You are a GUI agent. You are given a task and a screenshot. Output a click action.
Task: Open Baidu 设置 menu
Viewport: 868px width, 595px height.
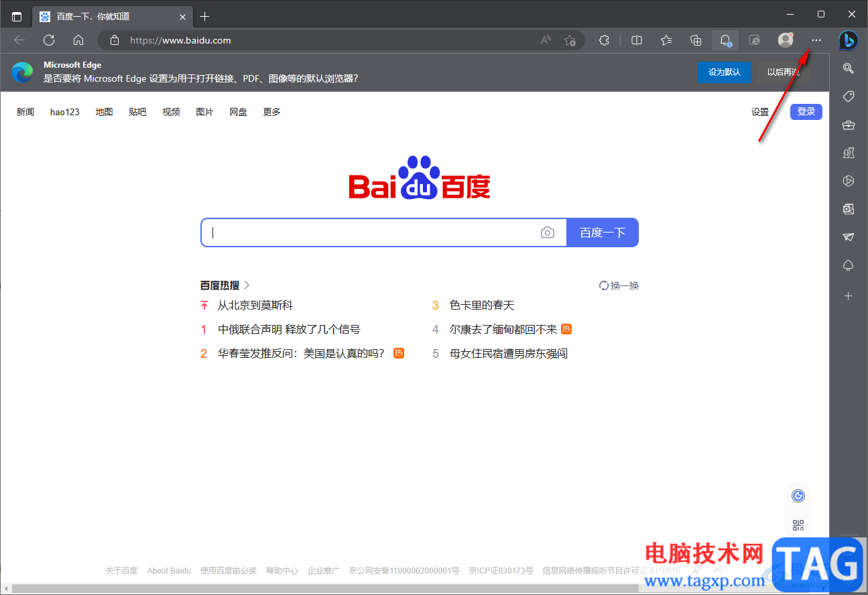point(760,112)
